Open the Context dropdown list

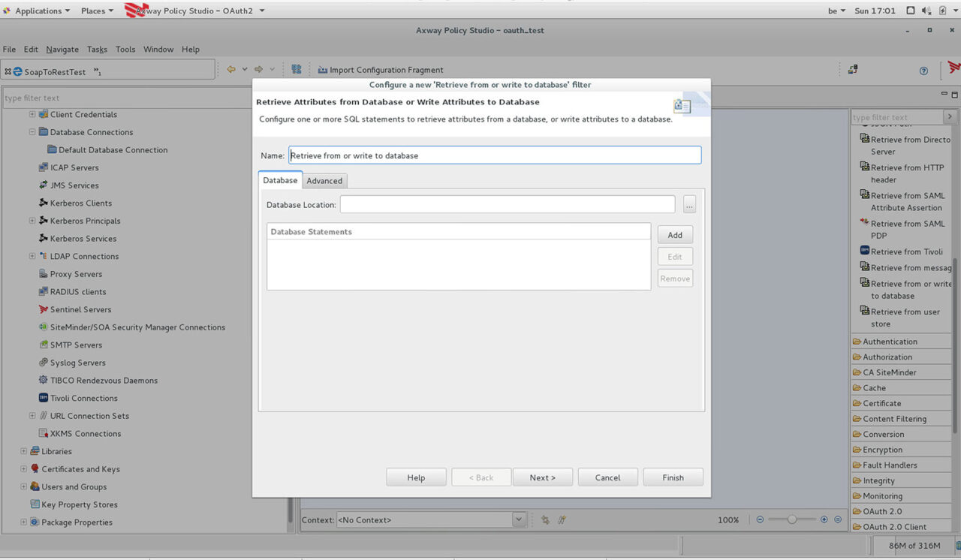tap(518, 519)
